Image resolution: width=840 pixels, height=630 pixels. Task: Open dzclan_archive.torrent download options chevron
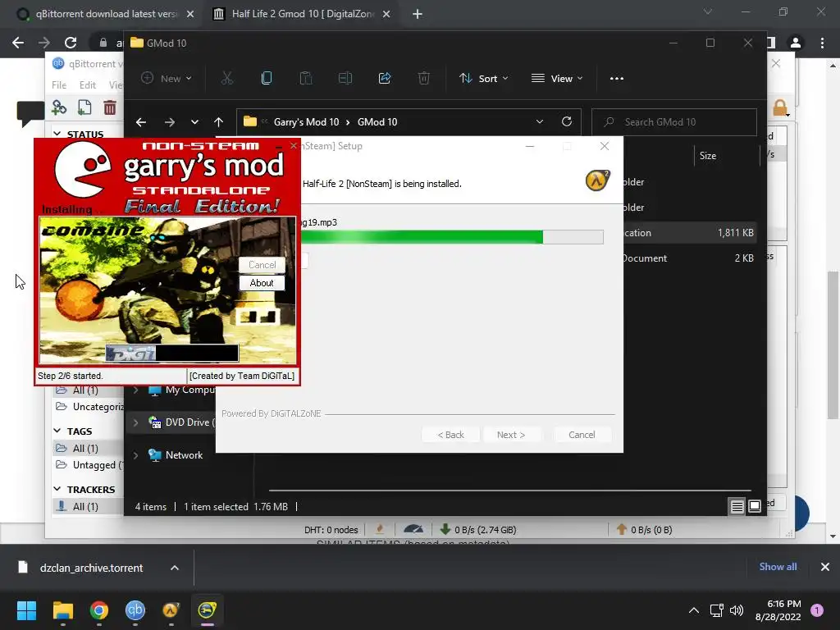[x=175, y=568]
